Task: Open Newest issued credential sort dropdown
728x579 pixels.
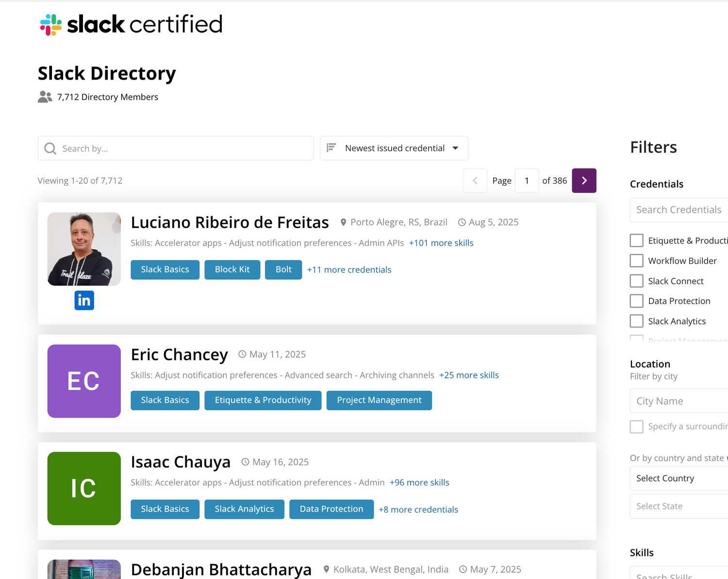Action: [394, 148]
